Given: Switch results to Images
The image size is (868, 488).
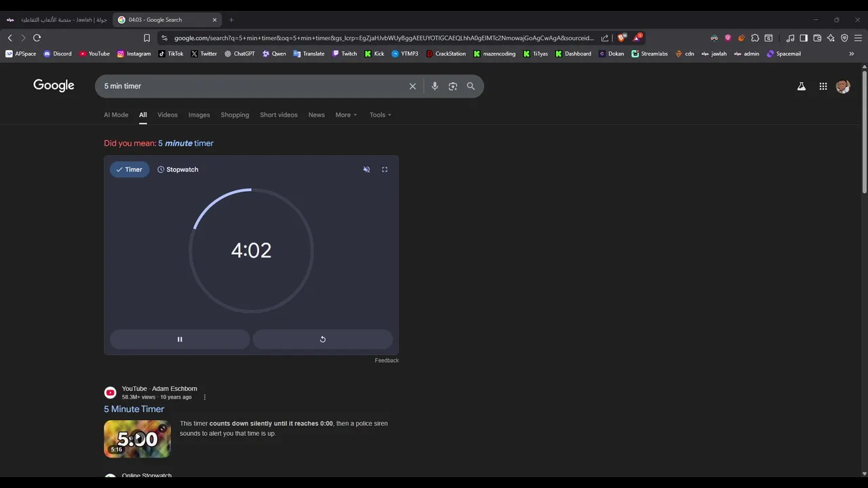Looking at the screenshot, I should [199, 115].
